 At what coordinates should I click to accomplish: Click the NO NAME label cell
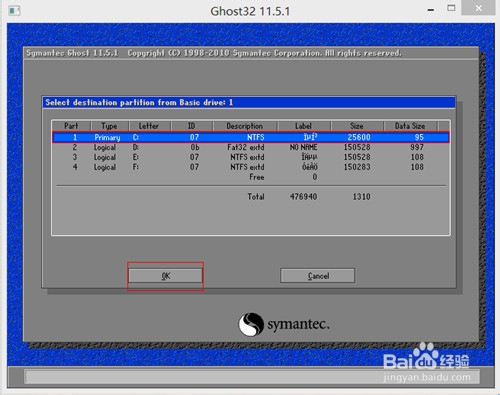(x=303, y=147)
